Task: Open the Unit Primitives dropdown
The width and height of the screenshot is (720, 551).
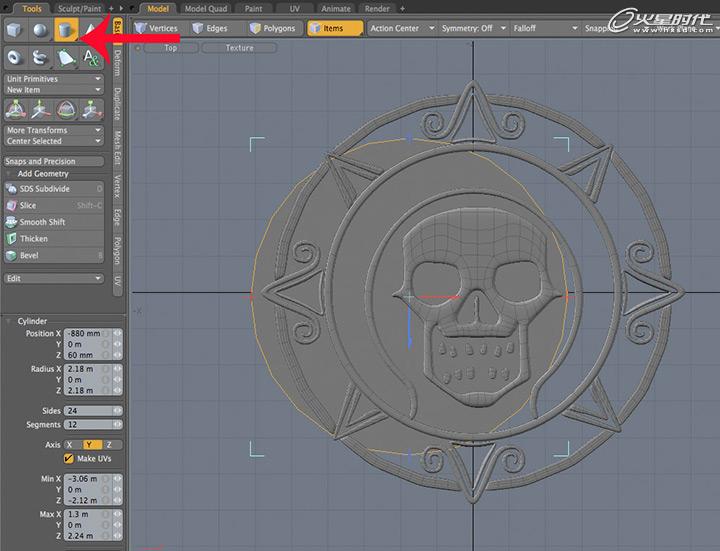Action: pyautogui.click(x=54, y=79)
